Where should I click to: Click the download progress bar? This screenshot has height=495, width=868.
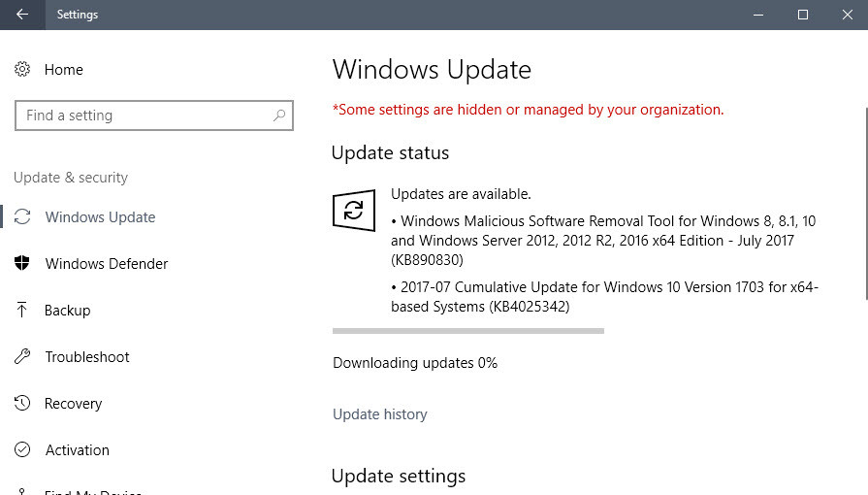468,331
